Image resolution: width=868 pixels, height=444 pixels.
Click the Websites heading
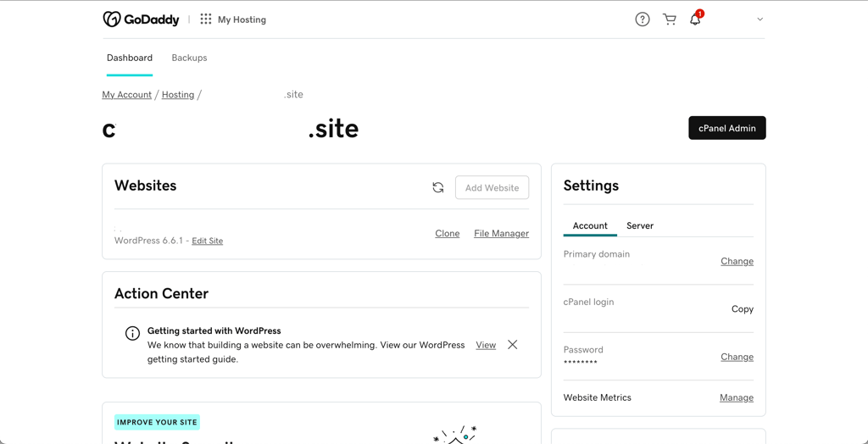click(x=146, y=186)
